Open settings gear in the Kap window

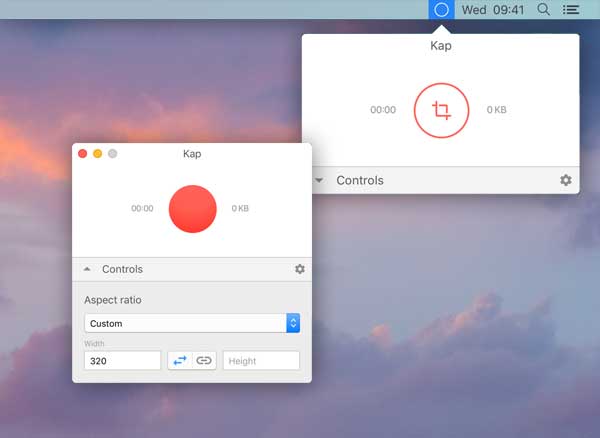(300, 269)
